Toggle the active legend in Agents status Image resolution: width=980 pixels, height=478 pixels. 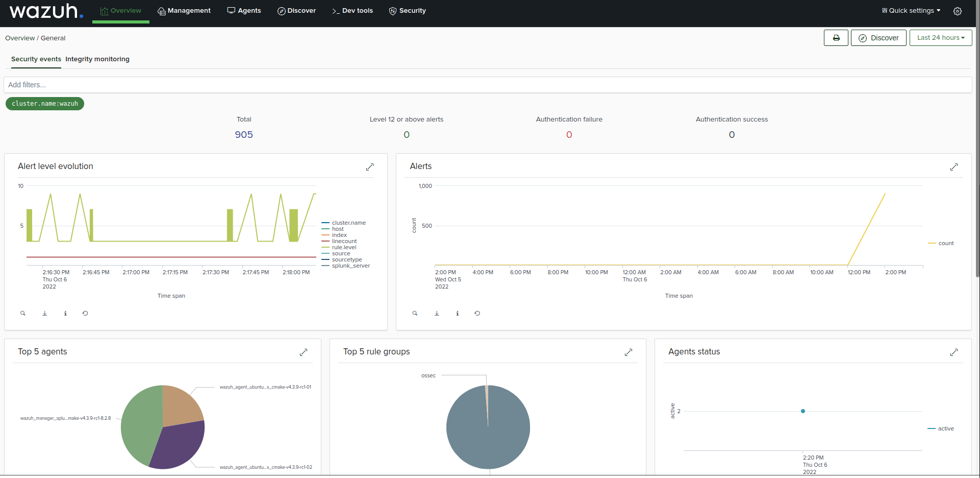(x=941, y=429)
